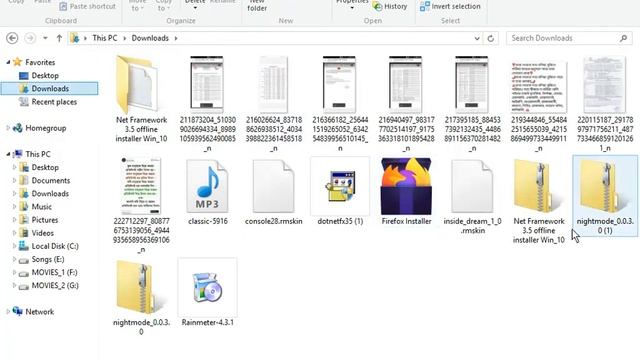Click Paste shortcut in the ribbon
The height and width of the screenshot is (360, 640).
88,7
